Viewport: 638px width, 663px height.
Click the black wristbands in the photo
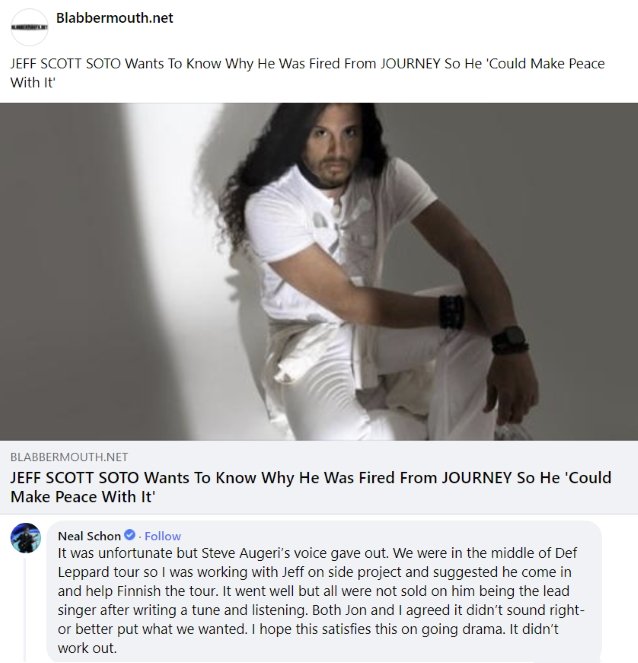pos(452,312)
